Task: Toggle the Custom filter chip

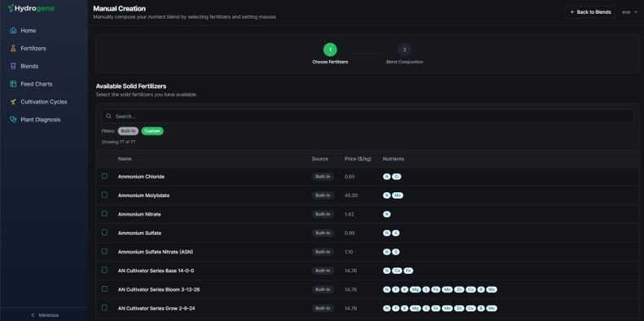Action: coord(152,131)
